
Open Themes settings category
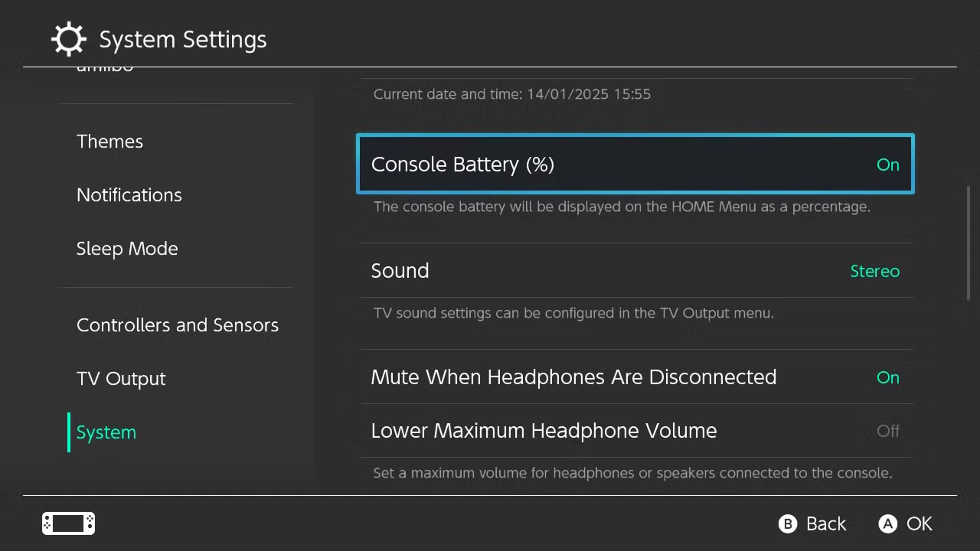pyautogui.click(x=109, y=142)
